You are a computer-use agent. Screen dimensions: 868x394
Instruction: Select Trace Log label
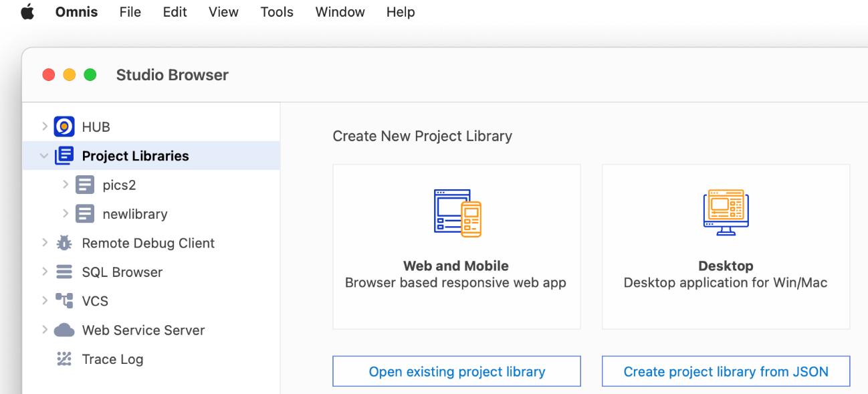[x=112, y=359]
